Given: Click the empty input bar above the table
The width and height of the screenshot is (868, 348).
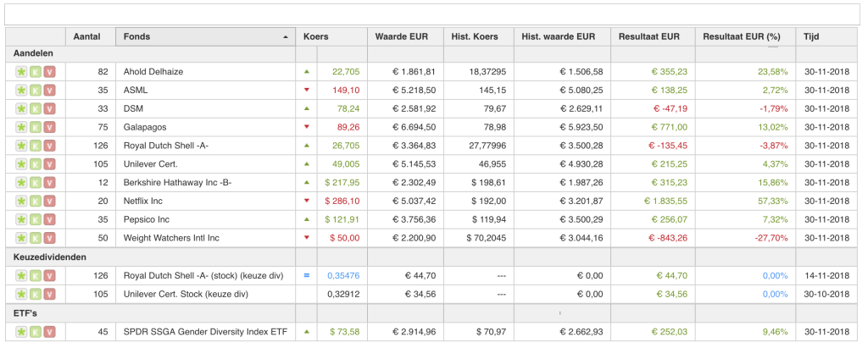Looking at the screenshot, I should click(431, 14).
